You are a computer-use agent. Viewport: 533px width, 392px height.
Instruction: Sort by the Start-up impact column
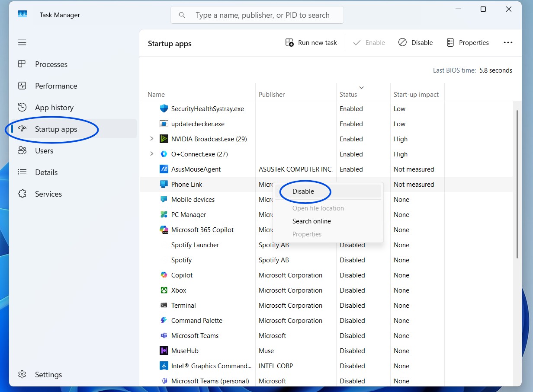click(x=416, y=95)
